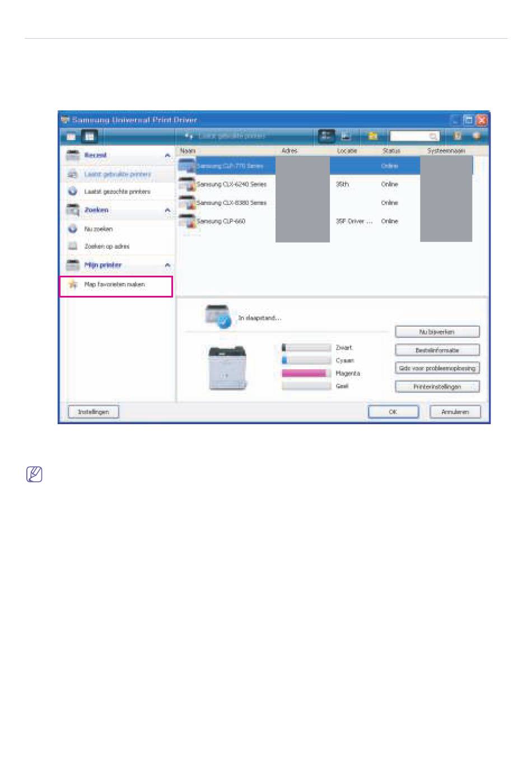
Task: Switch to the icon view next to the list view
Action: coord(346,136)
